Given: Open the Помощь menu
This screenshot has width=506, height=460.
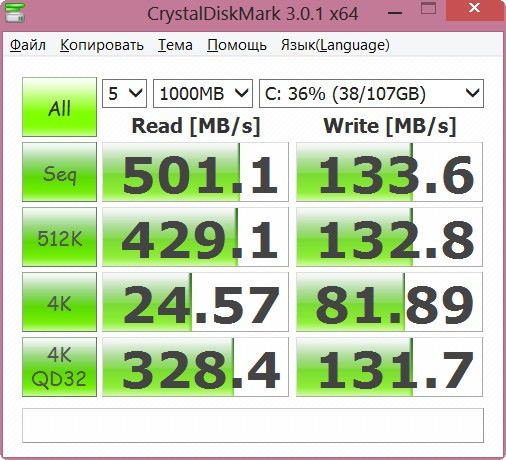Looking at the screenshot, I should point(237,45).
